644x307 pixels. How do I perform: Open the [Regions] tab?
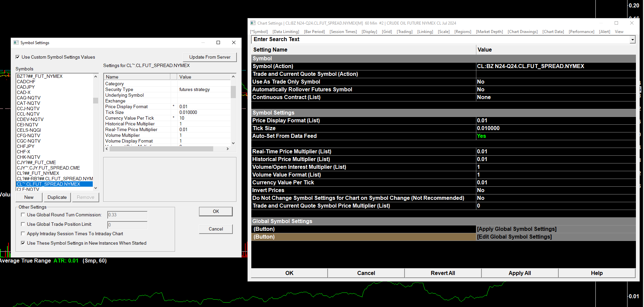tap(463, 32)
